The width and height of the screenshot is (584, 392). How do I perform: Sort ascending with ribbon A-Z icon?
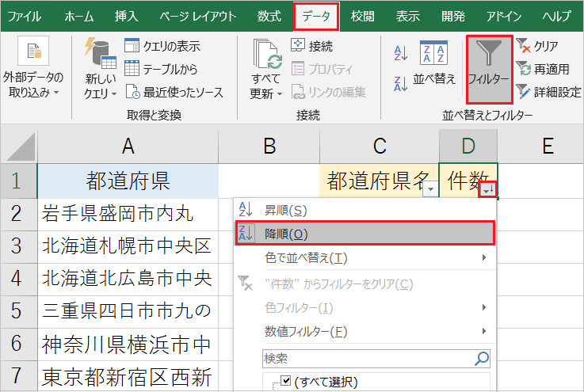(400, 53)
